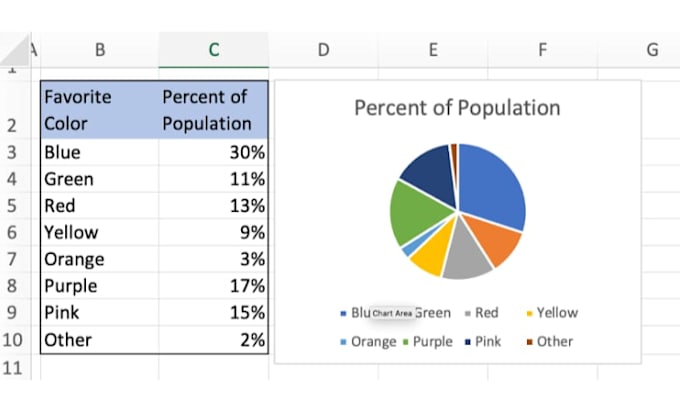Click the 'Purple' legend entry
This screenshot has height=411, width=680.
428,342
